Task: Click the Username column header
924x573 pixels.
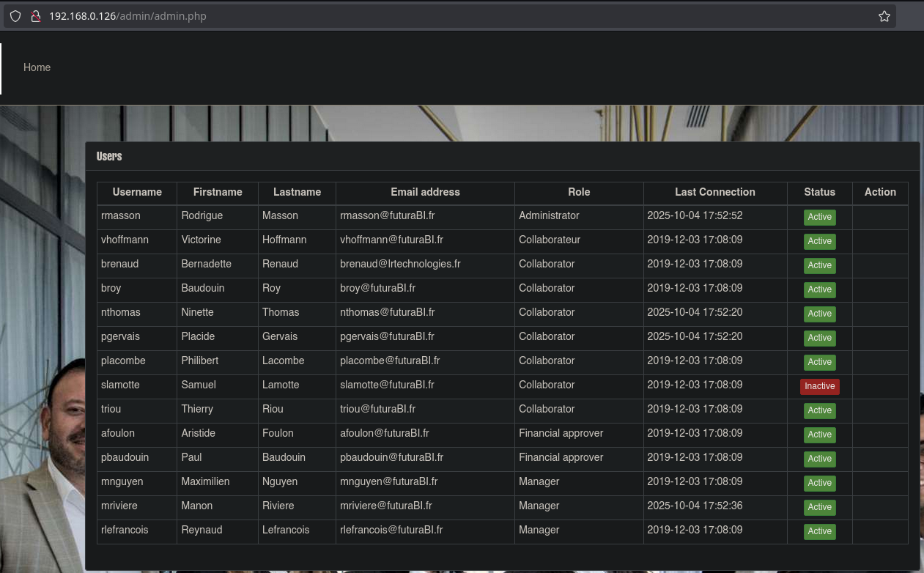Action: point(137,192)
